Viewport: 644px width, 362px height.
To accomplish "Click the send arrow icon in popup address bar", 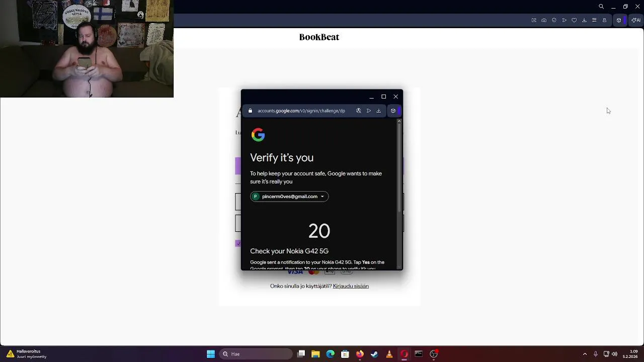I will pyautogui.click(x=368, y=111).
